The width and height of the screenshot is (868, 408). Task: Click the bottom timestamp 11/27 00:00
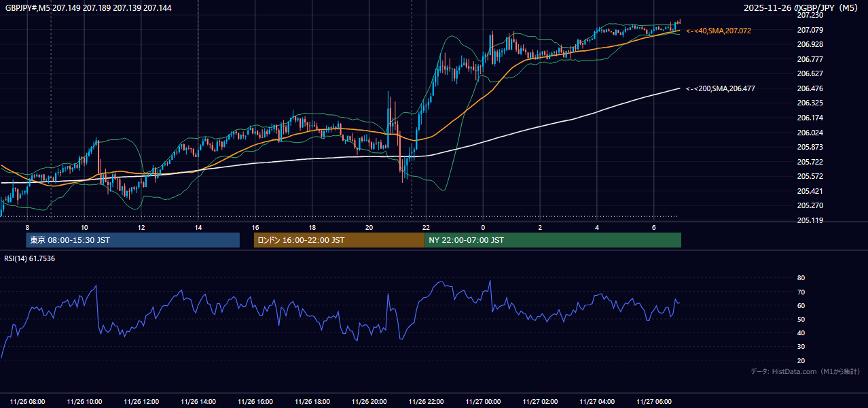483,402
